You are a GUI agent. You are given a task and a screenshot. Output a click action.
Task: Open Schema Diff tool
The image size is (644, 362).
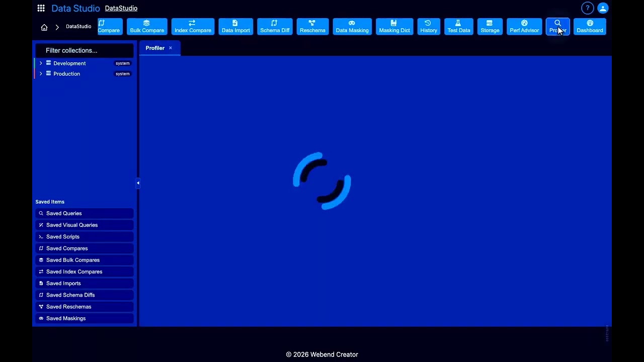[275, 27]
